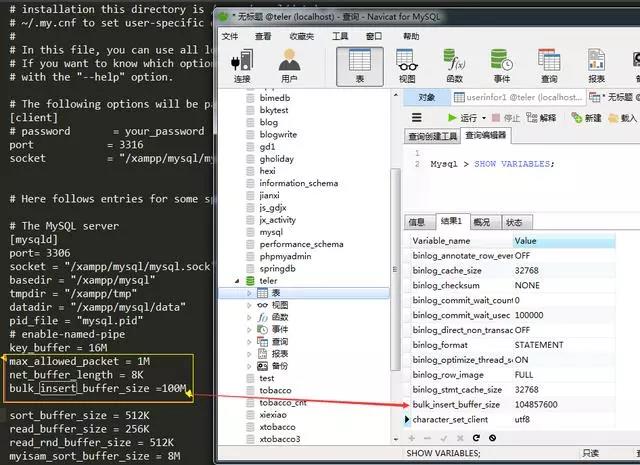Image resolution: width=640 pixels, height=465 pixels.
Task: Open the 窗口 menu
Action: 374,36
